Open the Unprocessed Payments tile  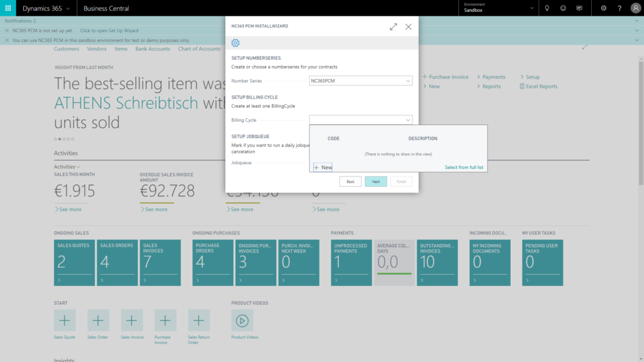click(x=352, y=263)
